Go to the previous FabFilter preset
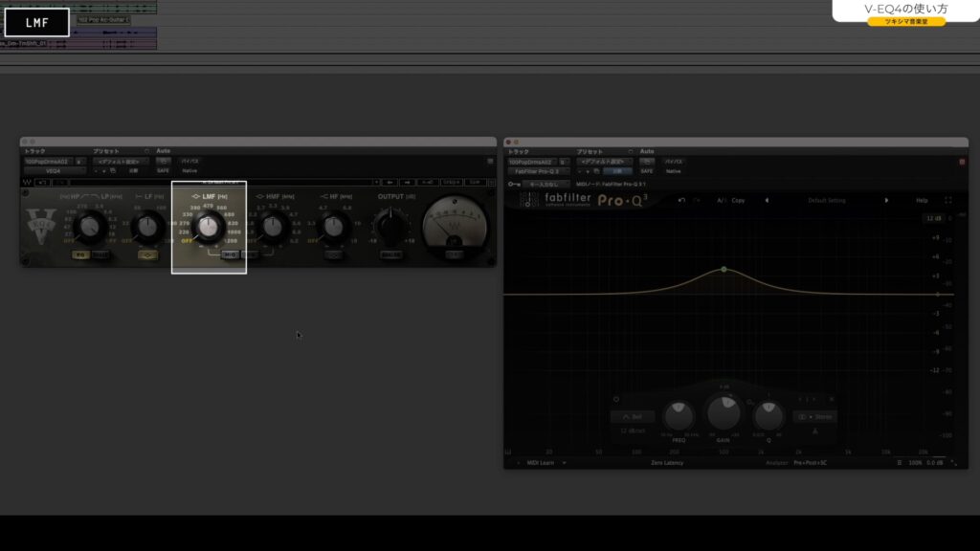 (x=767, y=201)
